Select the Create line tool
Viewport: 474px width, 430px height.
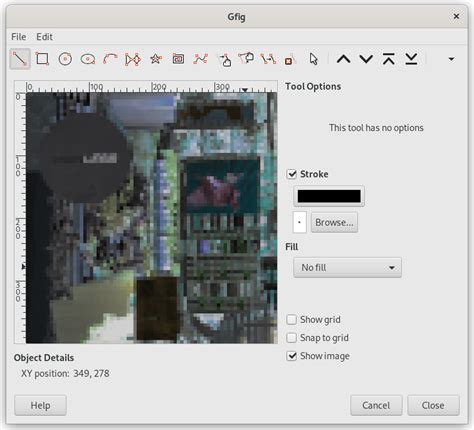pyautogui.click(x=20, y=59)
